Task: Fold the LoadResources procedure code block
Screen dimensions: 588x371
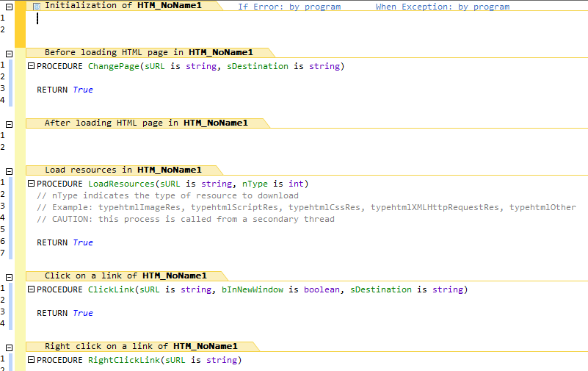Action: point(31,184)
